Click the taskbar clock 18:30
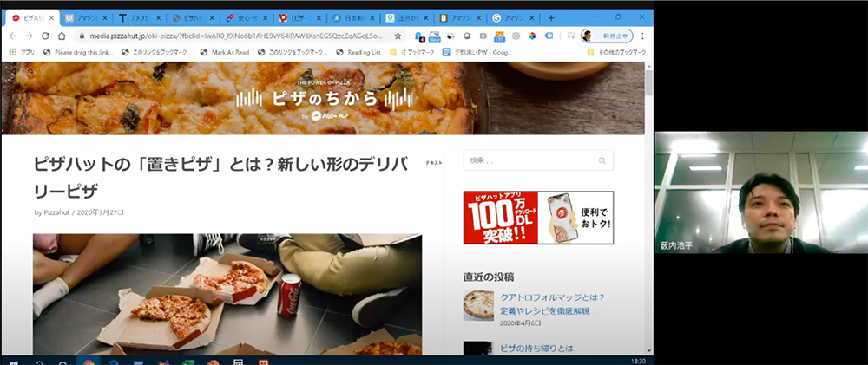This screenshot has width=868, height=365. pos(638,362)
